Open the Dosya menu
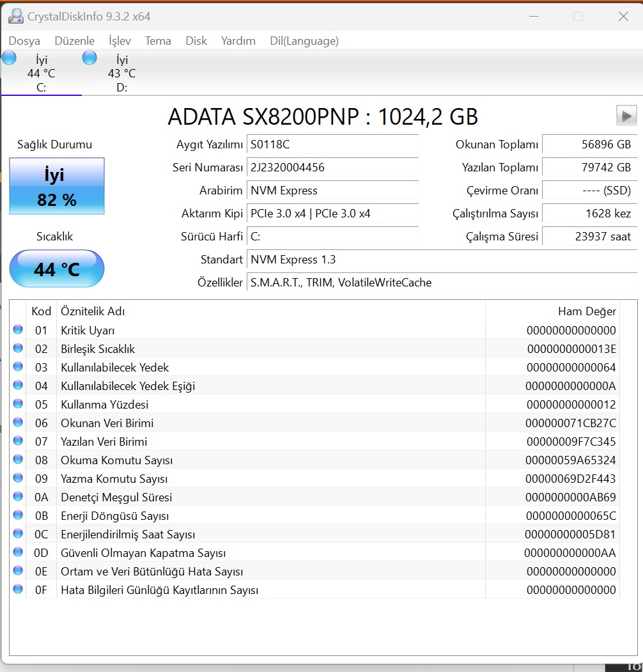643x672 pixels. (x=24, y=41)
